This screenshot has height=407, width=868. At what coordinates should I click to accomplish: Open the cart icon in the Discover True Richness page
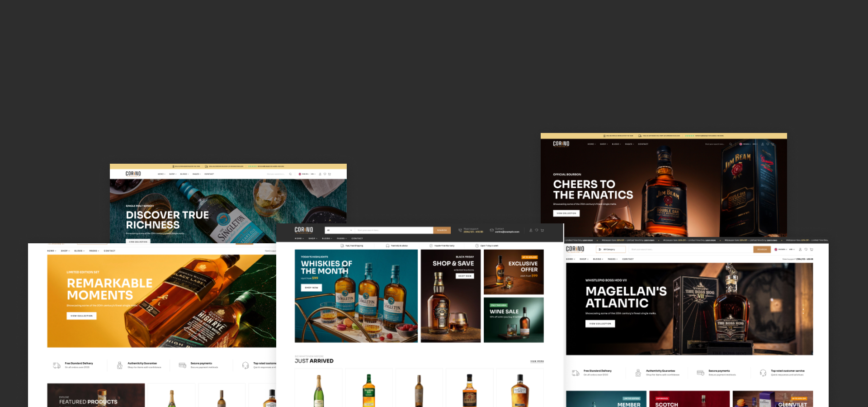pyautogui.click(x=330, y=174)
